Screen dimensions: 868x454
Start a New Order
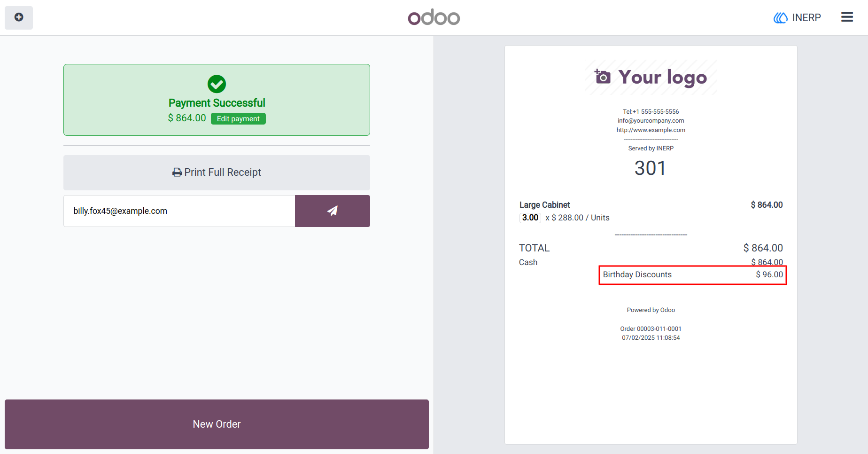tap(217, 424)
